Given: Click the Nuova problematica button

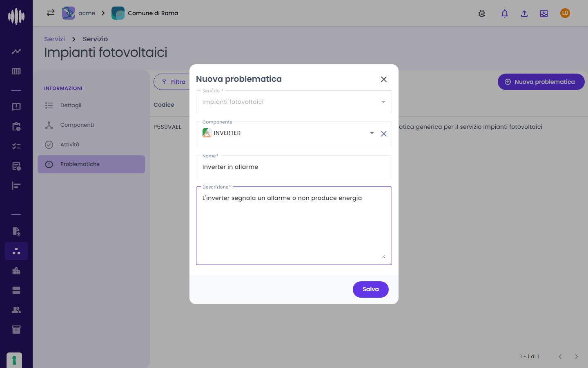Looking at the screenshot, I should tap(541, 82).
